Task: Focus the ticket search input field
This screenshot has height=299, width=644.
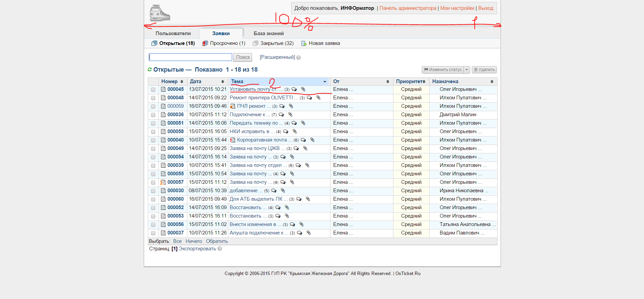Action: pyautogui.click(x=190, y=57)
